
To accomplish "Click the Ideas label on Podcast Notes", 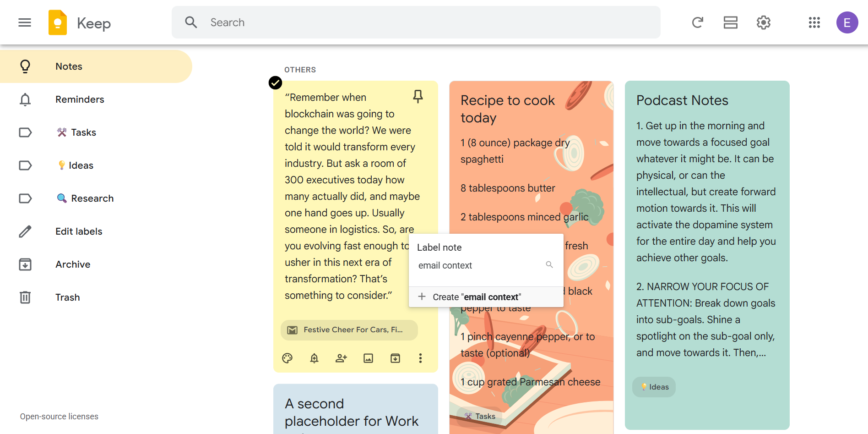I will coord(654,387).
